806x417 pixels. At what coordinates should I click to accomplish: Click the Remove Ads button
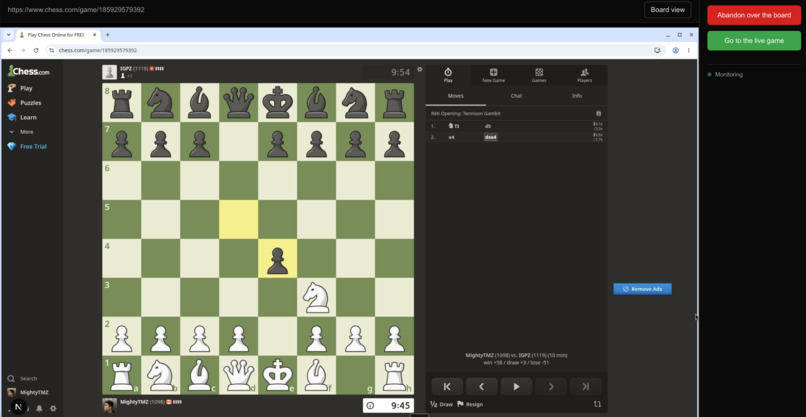coord(642,289)
